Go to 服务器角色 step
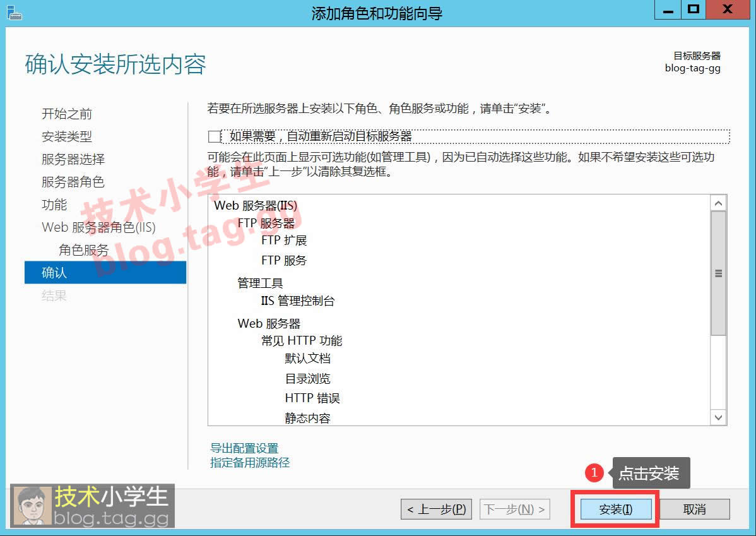The height and width of the screenshot is (536, 756). pos(73,182)
